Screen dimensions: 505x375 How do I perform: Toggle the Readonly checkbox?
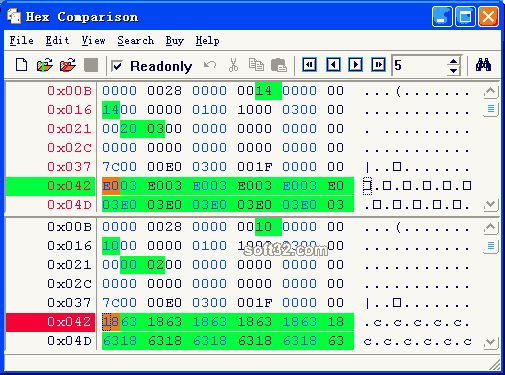[117, 66]
